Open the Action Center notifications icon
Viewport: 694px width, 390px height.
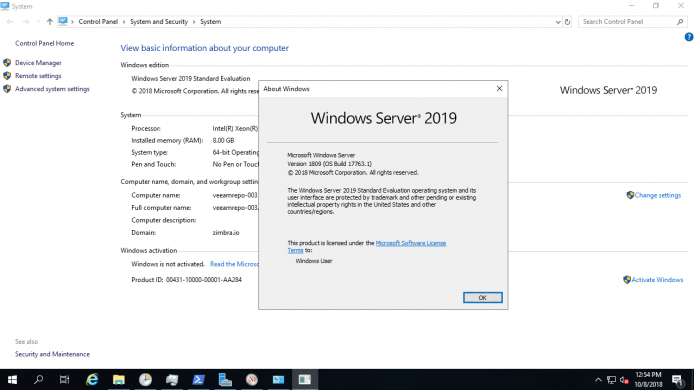point(677,380)
